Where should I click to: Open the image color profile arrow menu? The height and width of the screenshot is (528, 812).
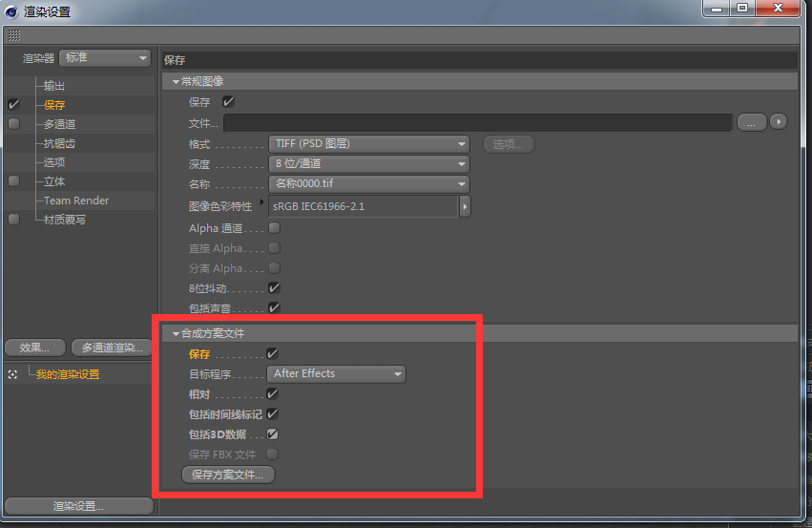tap(465, 206)
